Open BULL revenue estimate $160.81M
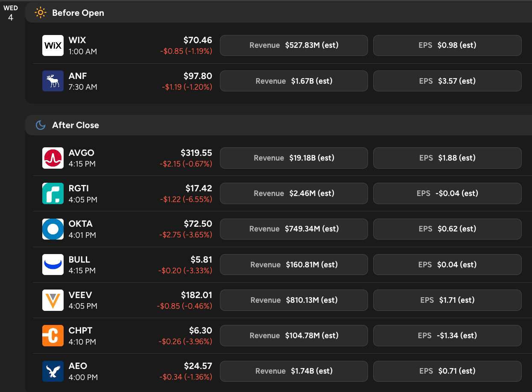 pyautogui.click(x=294, y=265)
